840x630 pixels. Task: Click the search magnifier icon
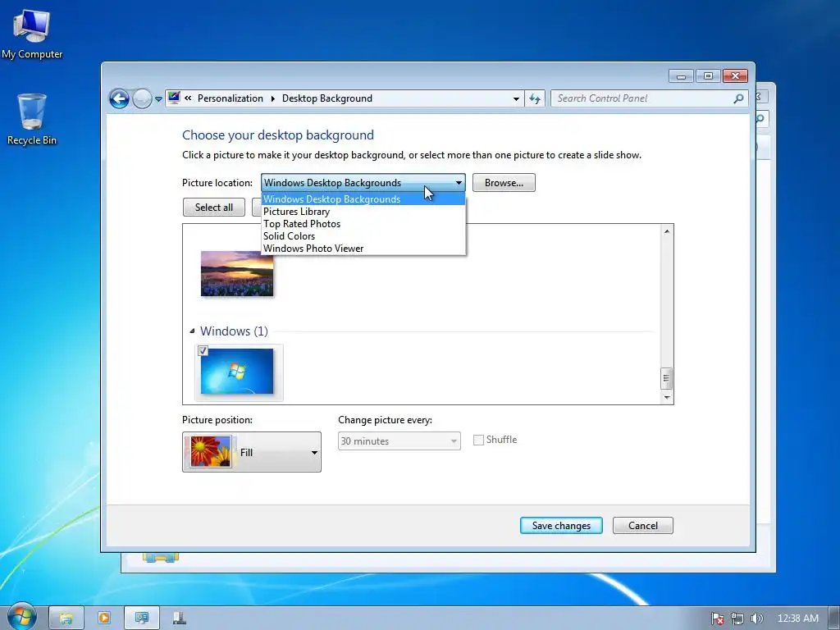tap(739, 98)
